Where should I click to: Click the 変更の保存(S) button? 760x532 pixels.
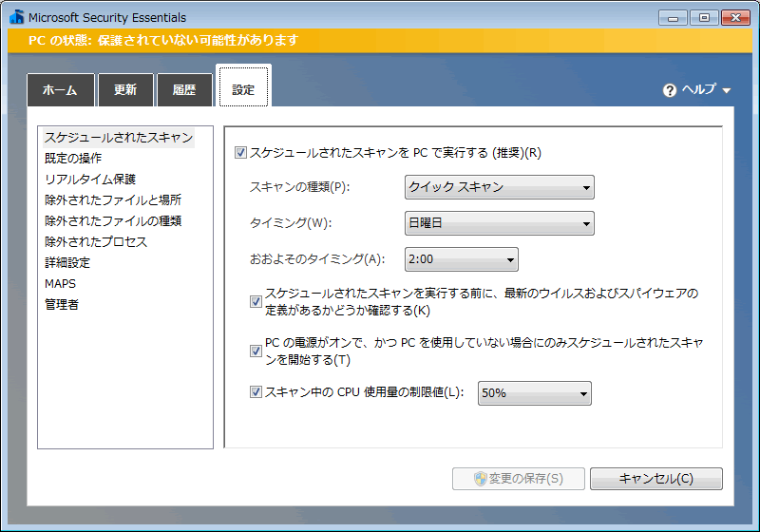pos(519,479)
